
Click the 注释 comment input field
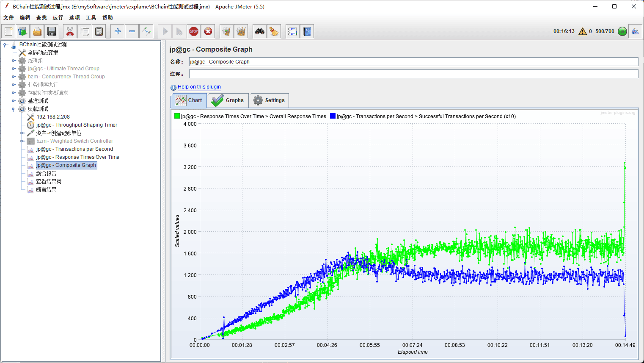point(413,74)
